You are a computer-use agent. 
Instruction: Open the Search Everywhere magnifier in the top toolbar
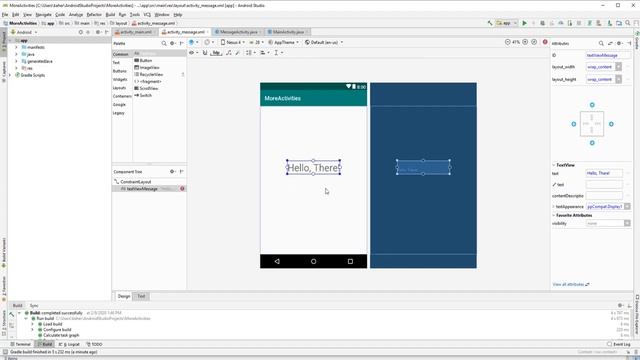(628, 23)
